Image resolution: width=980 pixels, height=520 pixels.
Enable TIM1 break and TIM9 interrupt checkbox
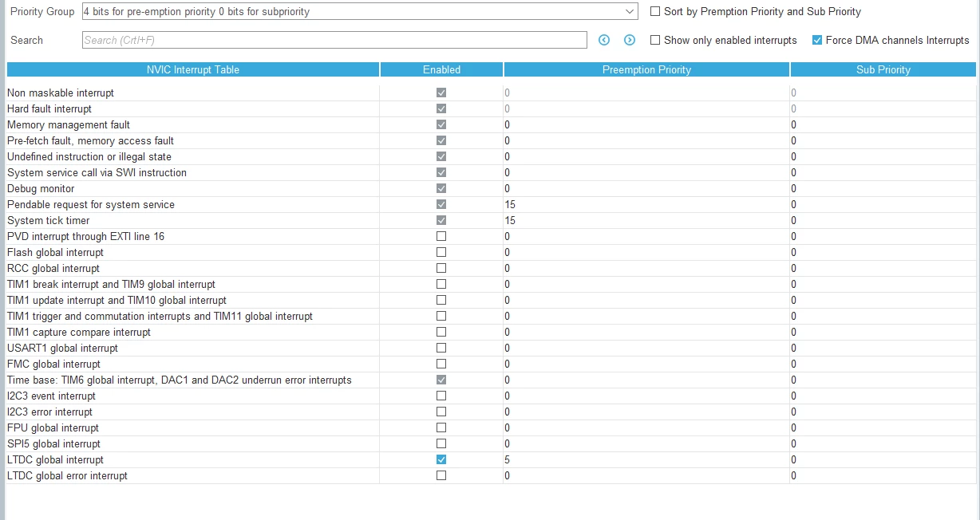441,284
